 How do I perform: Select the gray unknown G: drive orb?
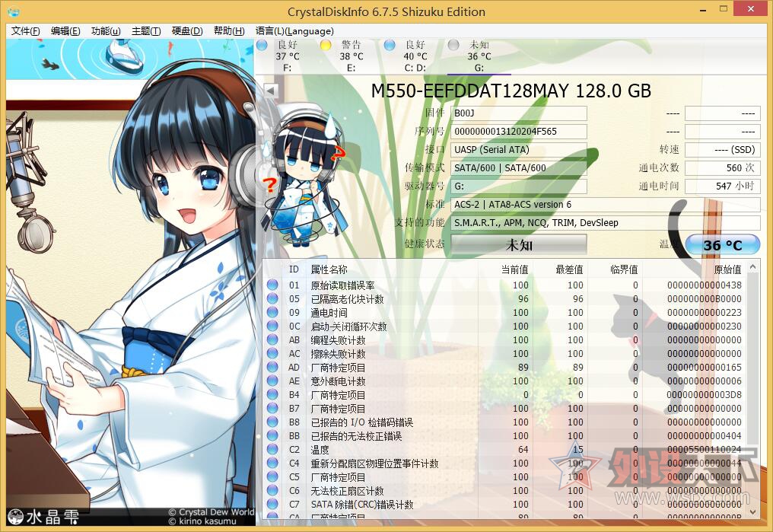[x=453, y=46]
